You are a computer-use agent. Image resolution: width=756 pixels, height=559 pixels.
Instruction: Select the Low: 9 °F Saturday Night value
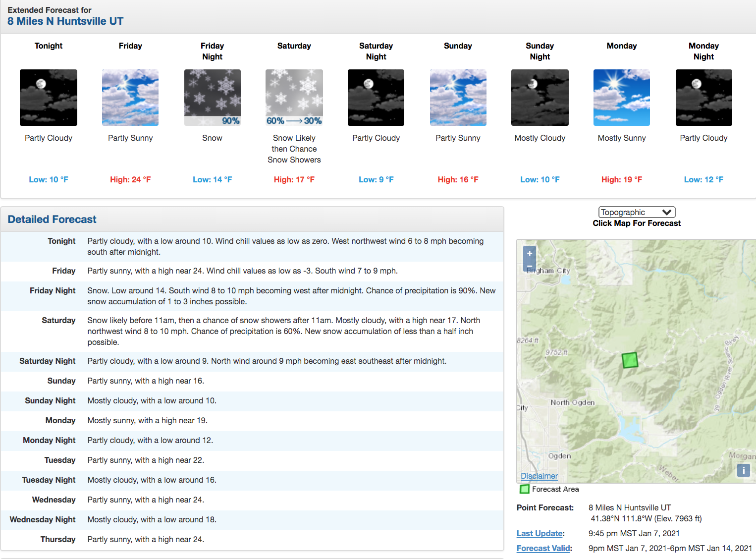(x=376, y=179)
